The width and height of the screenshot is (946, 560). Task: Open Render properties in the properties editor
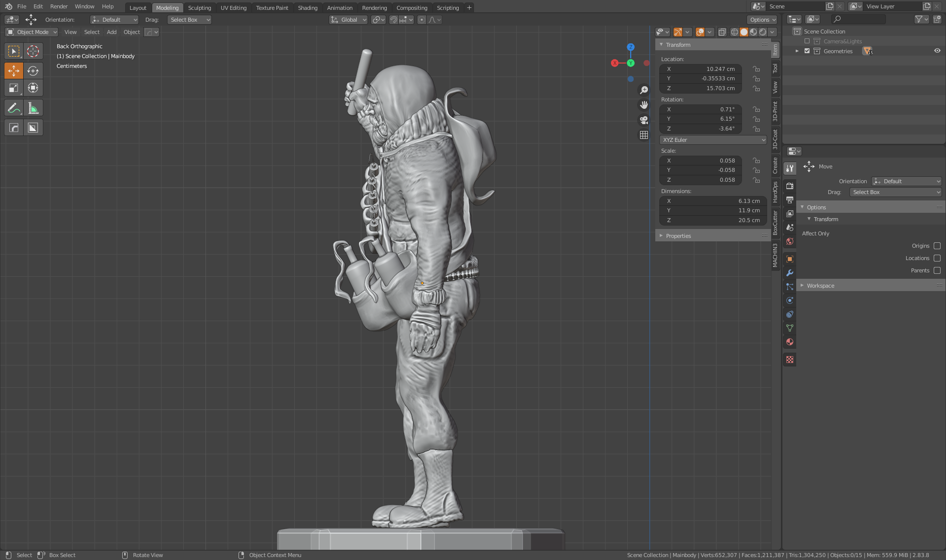click(790, 187)
